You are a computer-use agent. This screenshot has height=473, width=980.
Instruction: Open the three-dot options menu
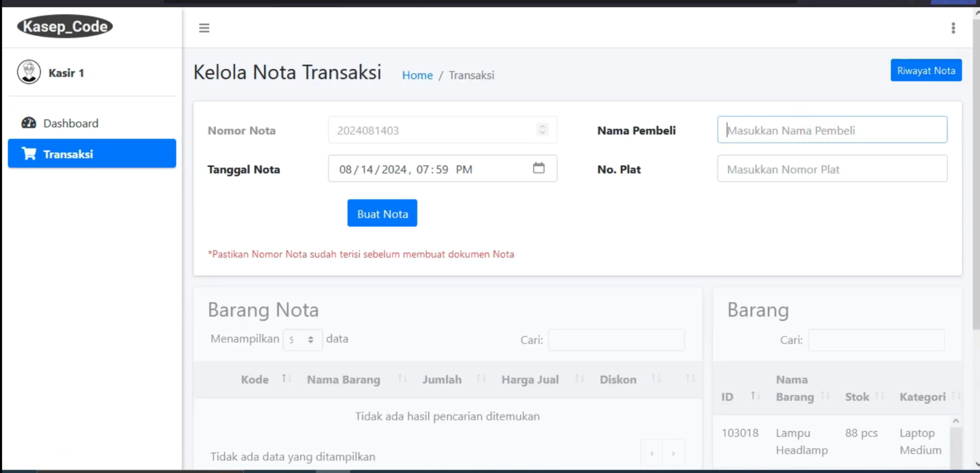tap(953, 28)
